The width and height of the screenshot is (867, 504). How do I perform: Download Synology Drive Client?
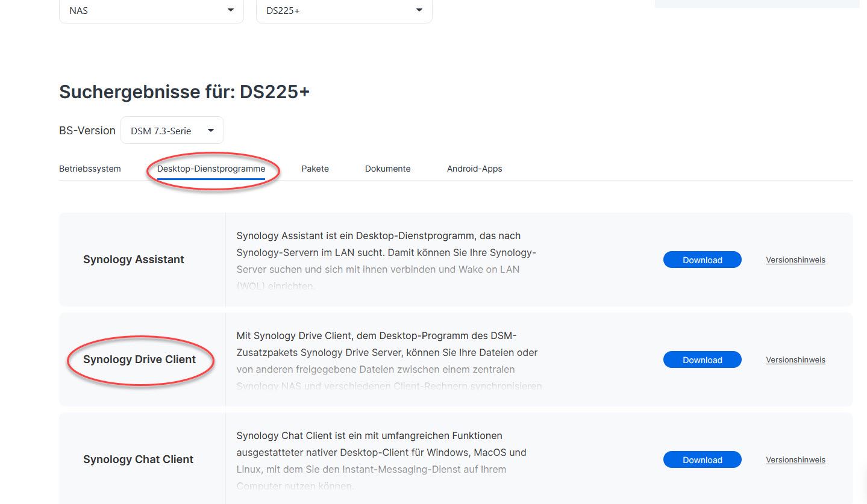click(x=702, y=360)
